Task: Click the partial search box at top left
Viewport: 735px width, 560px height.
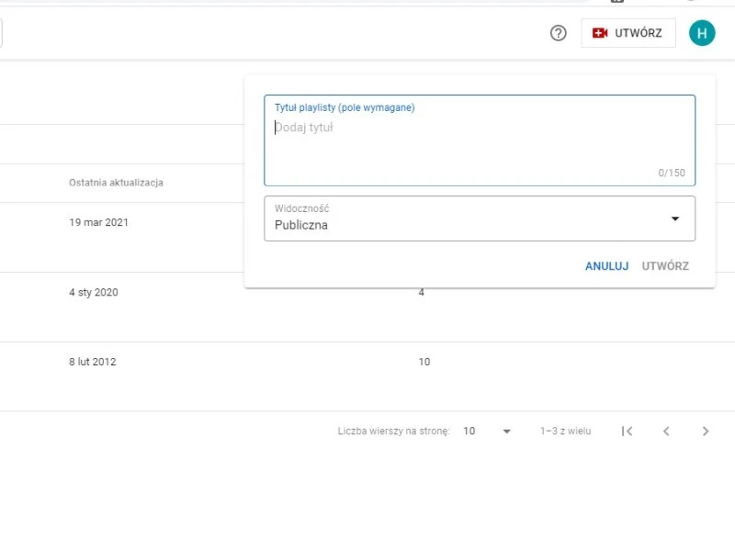Action: click(2, 33)
